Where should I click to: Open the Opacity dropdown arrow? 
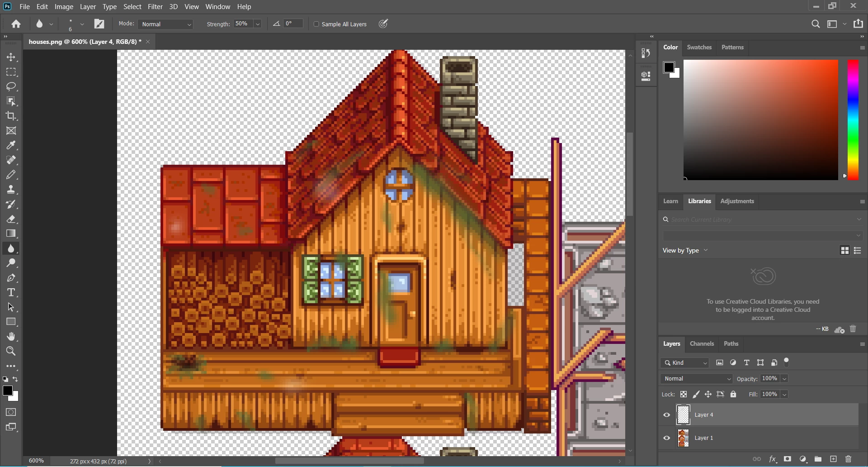[784, 379]
